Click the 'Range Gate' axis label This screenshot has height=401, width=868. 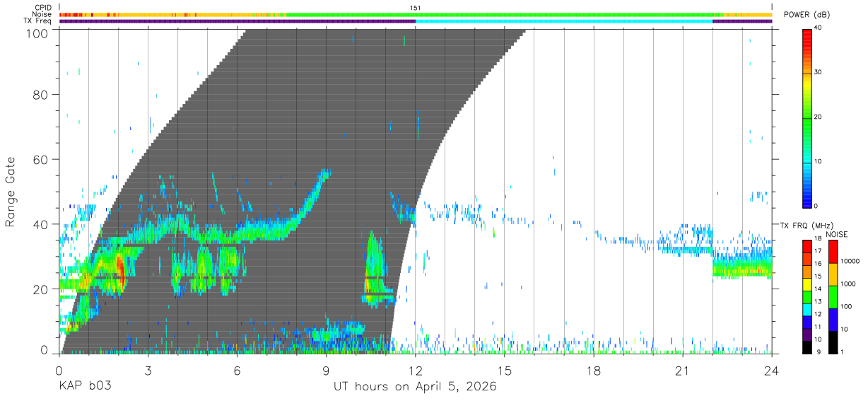coord(11,192)
